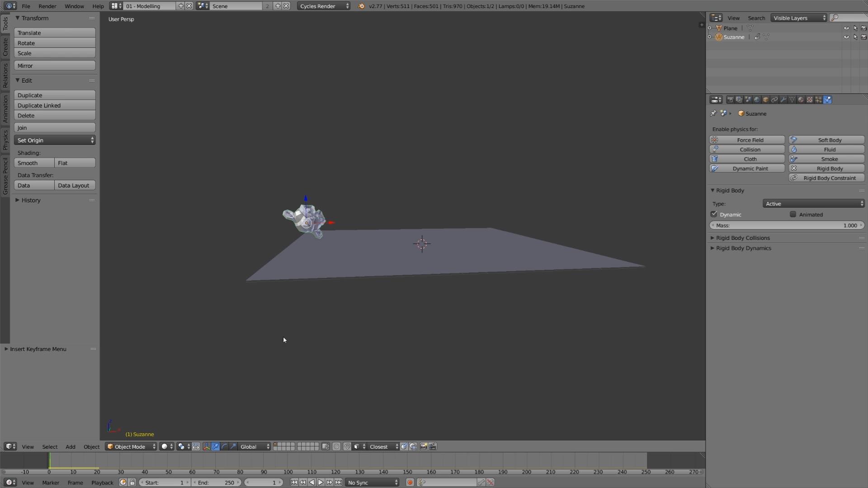Click the OpenGL render animation clapper icon
The width and height of the screenshot is (868, 488).
pyautogui.click(x=433, y=447)
